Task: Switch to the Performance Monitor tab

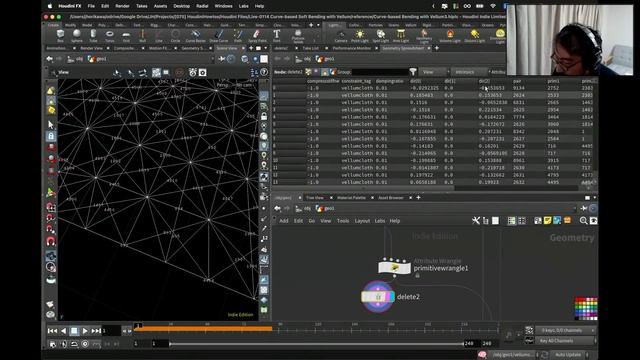Action: pos(351,48)
